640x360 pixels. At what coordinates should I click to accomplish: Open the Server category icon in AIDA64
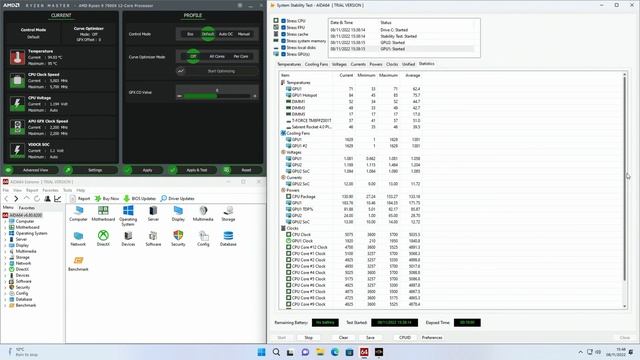[153, 211]
